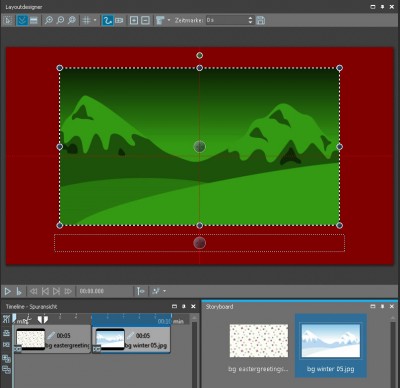Start playback with the play button
The width and height of the screenshot is (400, 388).
click(x=7, y=291)
